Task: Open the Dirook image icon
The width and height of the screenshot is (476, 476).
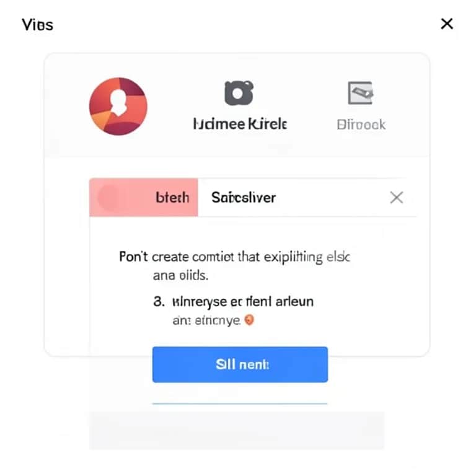Action: coord(361,93)
